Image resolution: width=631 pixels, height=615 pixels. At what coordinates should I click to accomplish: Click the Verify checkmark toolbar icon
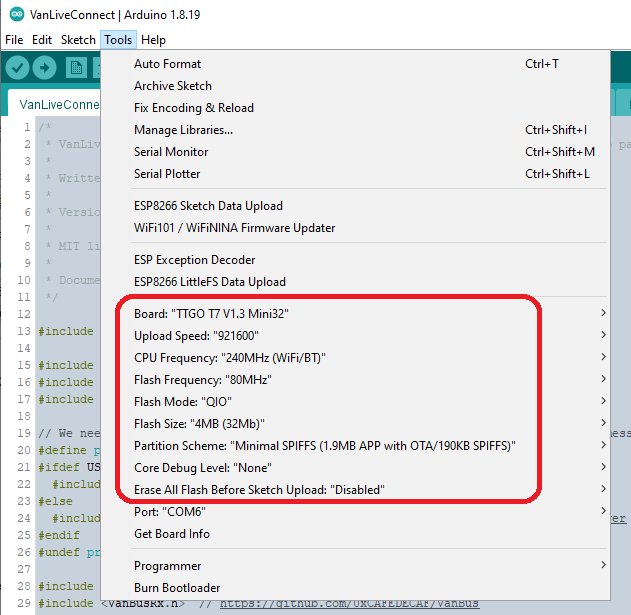tap(17, 68)
